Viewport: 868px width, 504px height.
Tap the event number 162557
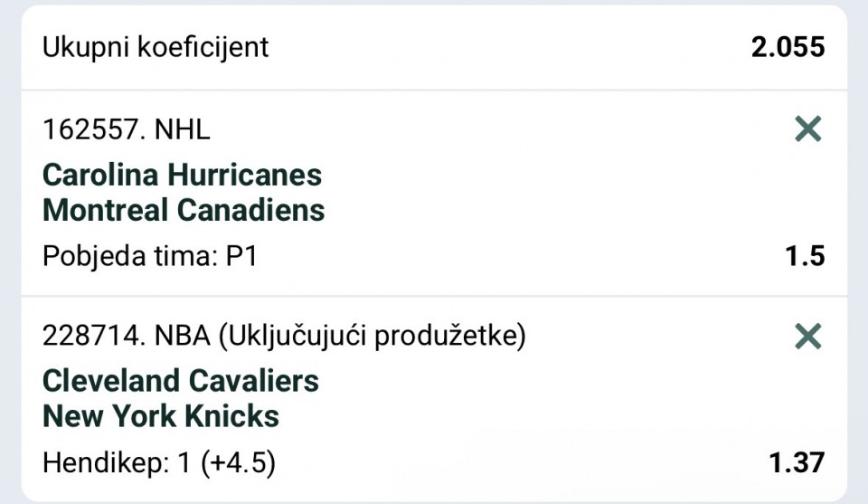click(92, 129)
